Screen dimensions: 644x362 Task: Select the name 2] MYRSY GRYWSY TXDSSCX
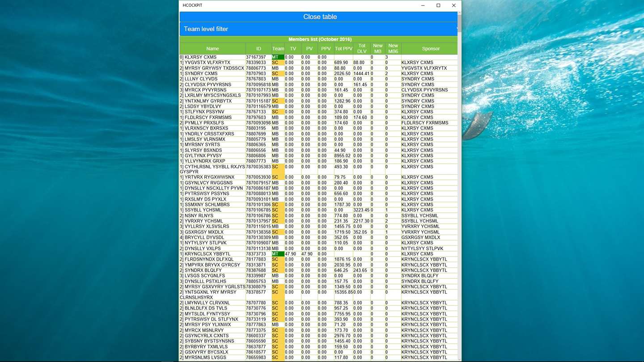click(x=212, y=68)
